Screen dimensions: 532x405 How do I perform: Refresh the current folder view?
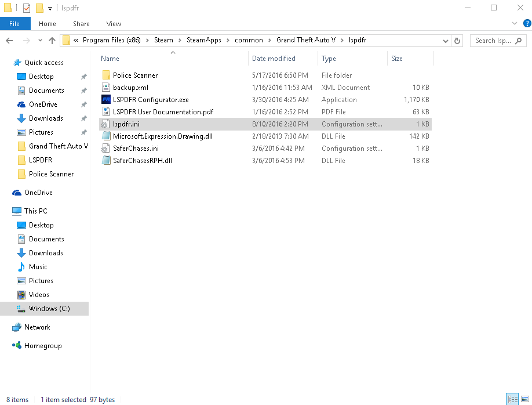(457, 41)
